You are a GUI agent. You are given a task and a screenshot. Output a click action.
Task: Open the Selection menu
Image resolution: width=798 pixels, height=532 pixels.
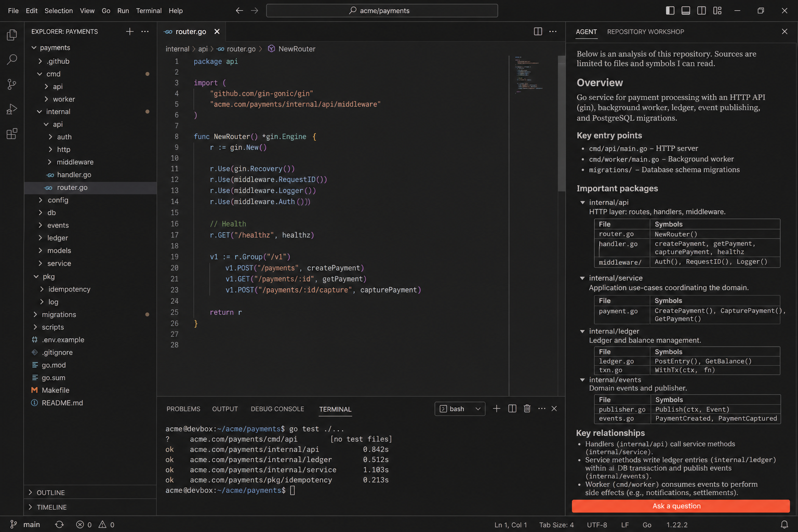tap(59, 10)
